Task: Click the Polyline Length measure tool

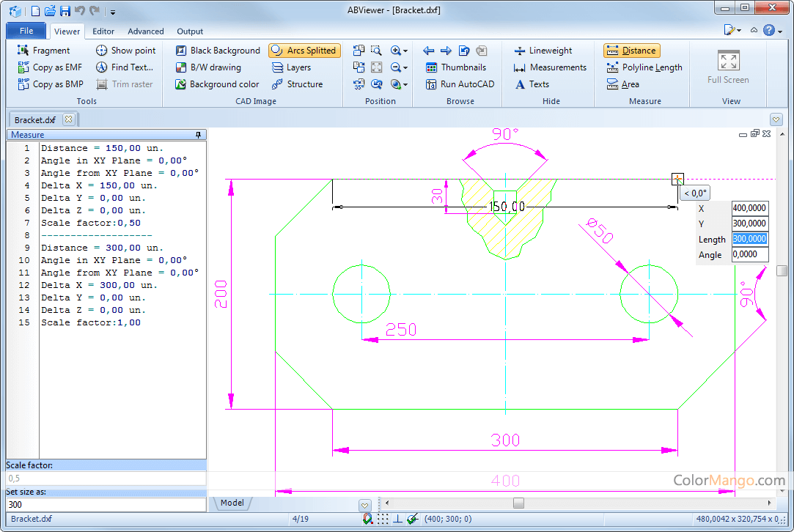Action: coord(644,67)
